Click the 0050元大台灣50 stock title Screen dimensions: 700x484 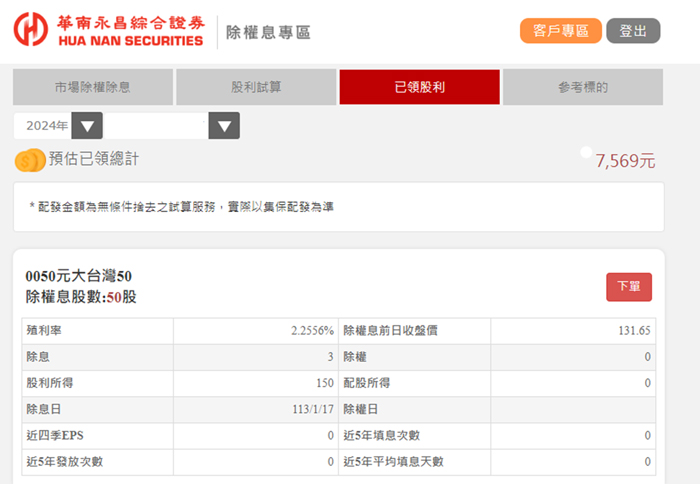(x=79, y=276)
